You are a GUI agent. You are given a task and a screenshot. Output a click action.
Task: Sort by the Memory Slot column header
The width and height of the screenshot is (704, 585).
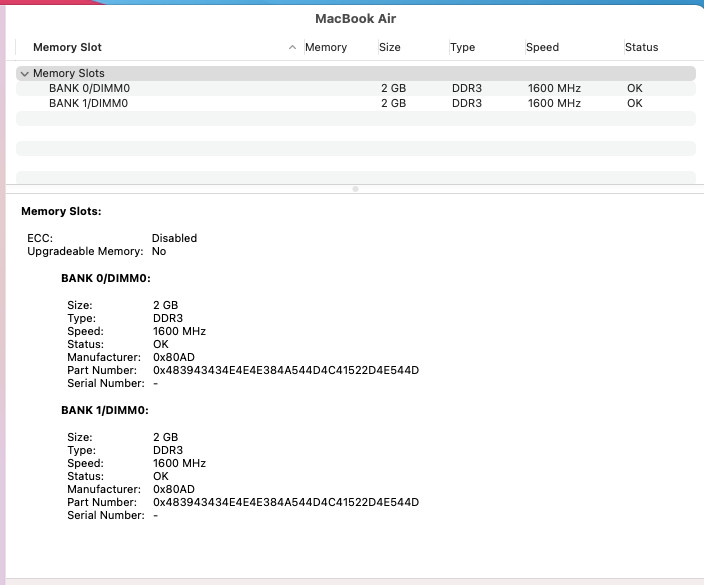[x=67, y=47]
